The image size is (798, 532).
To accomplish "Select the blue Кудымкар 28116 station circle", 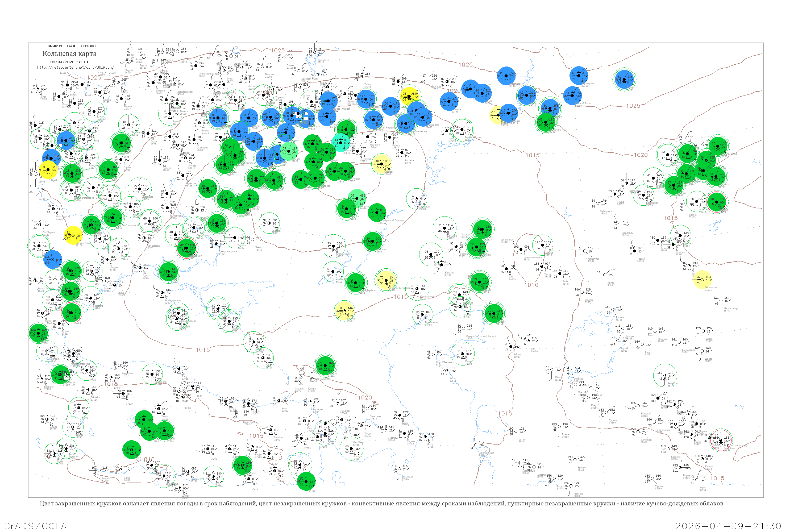I will click(506, 76).
